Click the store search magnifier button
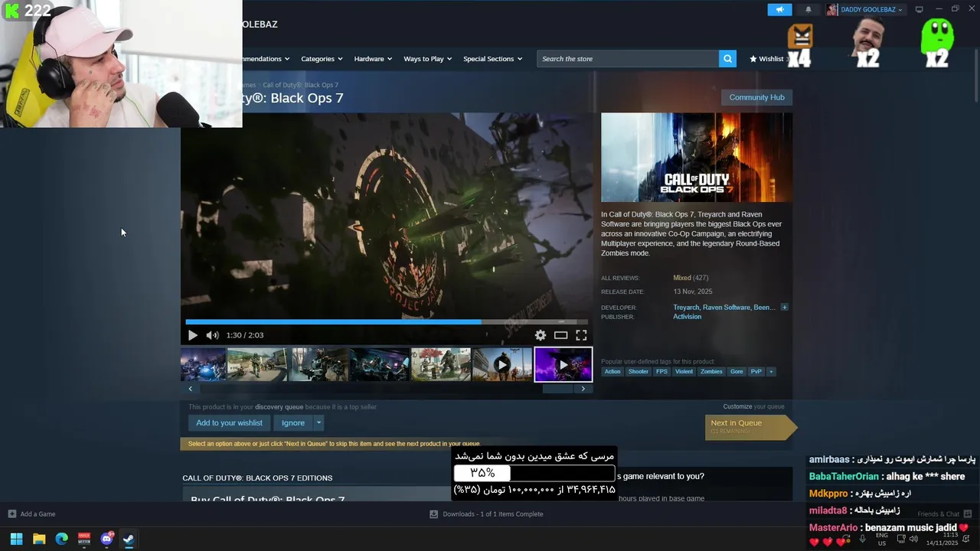This screenshot has width=980, height=551. pyautogui.click(x=727, y=59)
